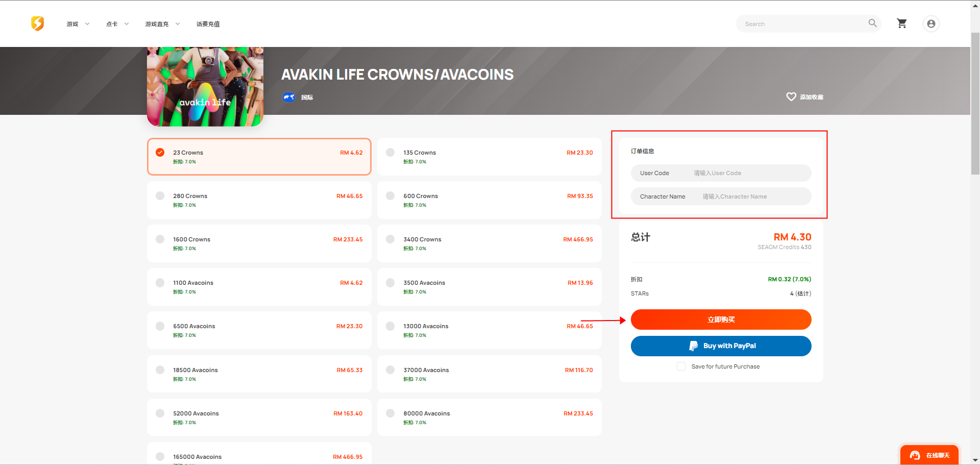Click the SEAGM lightning logo icon
980x465 pixels.
point(37,23)
